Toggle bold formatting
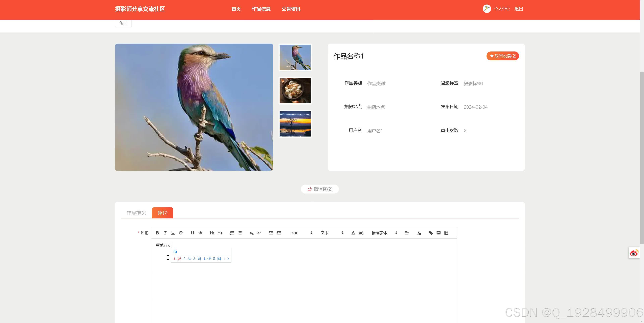 157,233
